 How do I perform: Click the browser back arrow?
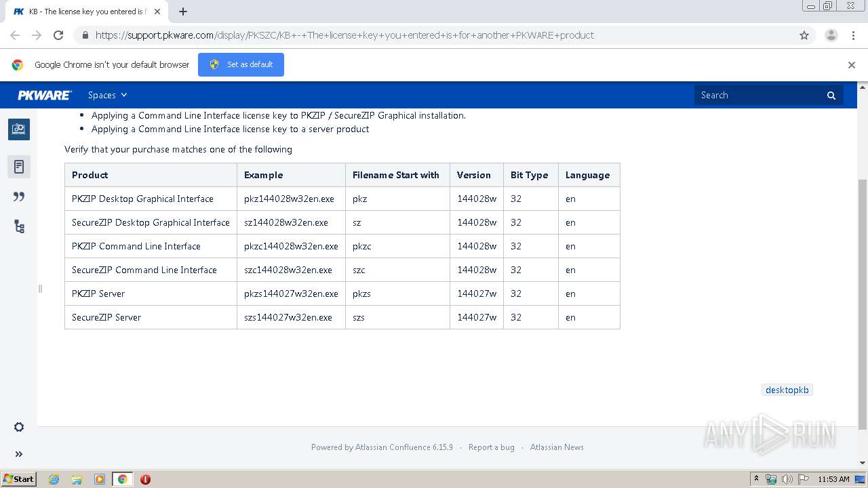15,35
